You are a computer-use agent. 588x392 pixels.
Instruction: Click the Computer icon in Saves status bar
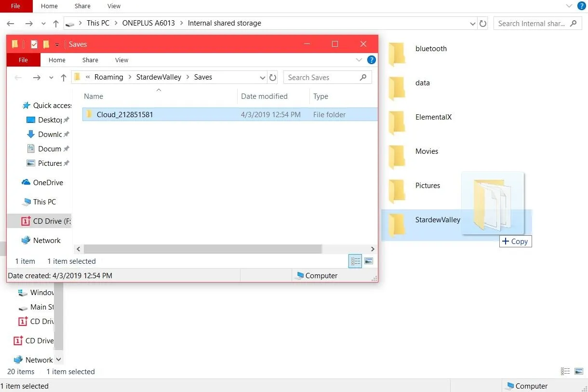(300, 276)
